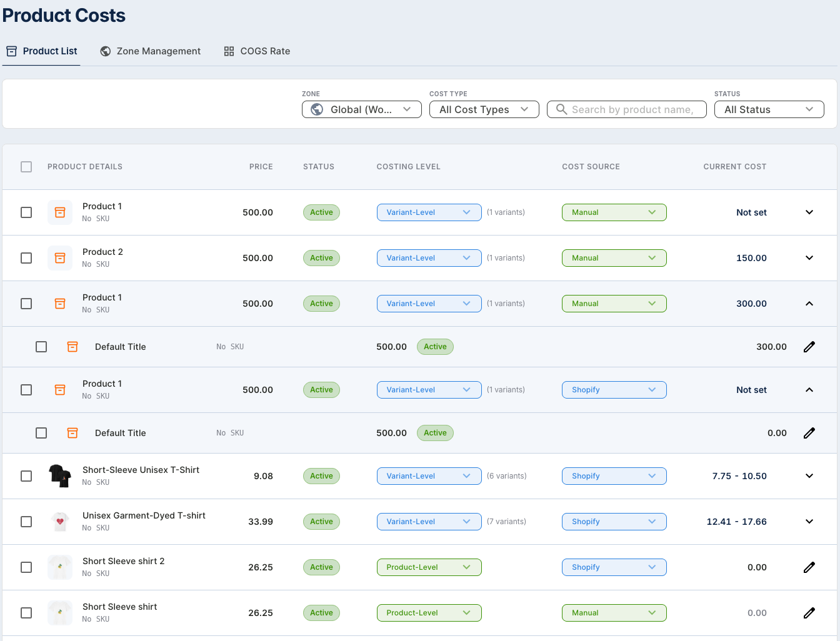Click the Costing Level column header
The height and width of the screenshot is (641, 840).
pyautogui.click(x=409, y=167)
